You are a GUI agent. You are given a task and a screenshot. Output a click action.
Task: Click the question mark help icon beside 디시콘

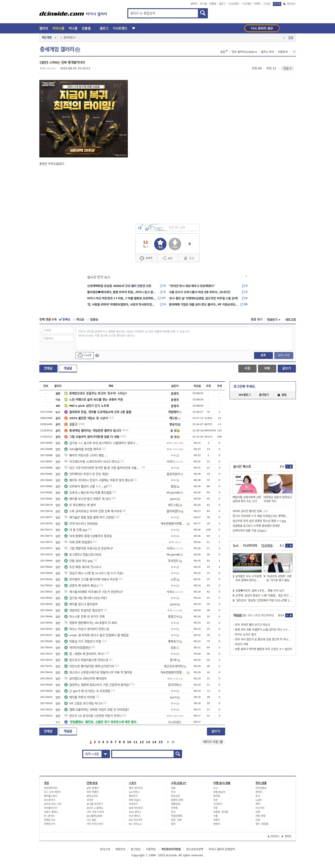coord(97,355)
